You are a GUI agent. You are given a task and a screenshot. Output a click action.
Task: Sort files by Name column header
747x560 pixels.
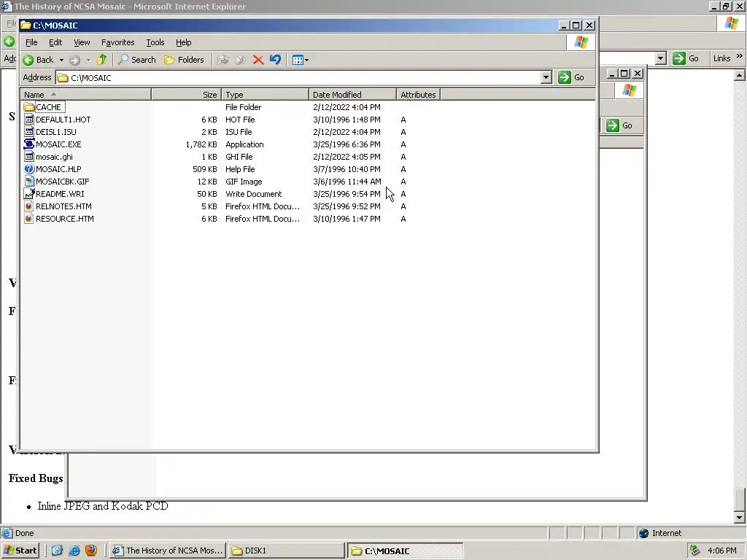[86, 95]
